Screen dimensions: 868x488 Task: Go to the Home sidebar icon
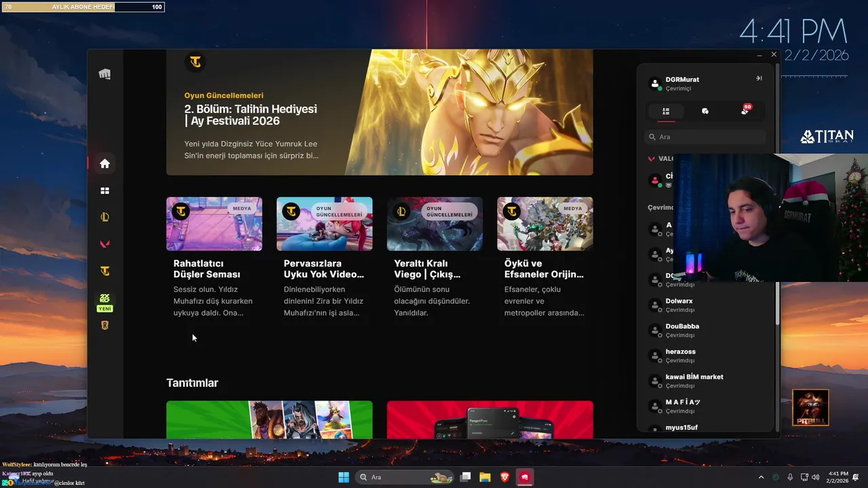click(104, 163)
